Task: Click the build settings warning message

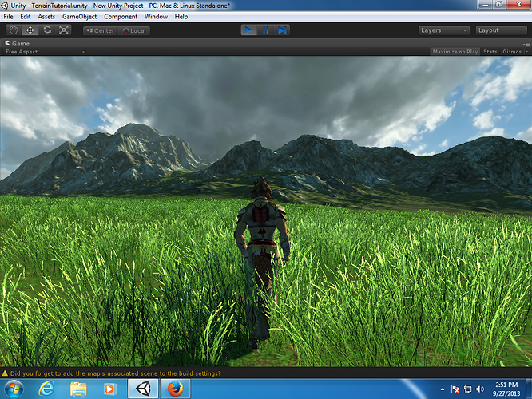Action: (x=115, y=373)
